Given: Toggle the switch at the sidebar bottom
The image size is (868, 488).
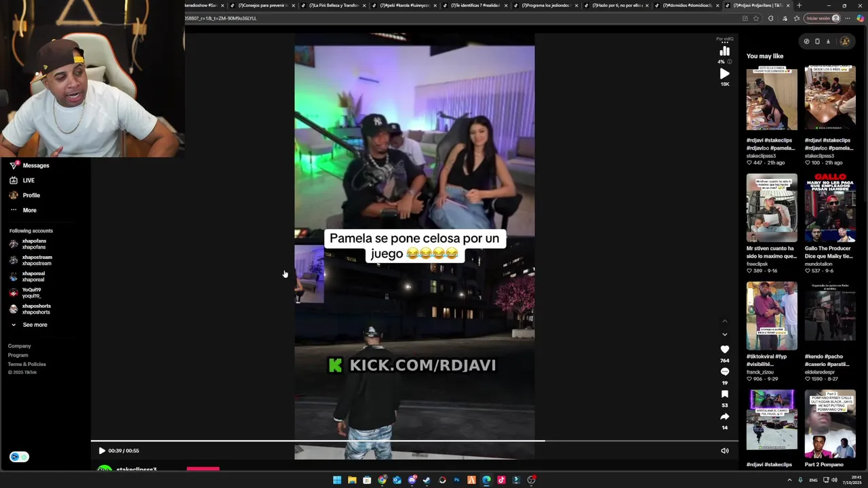Looking at the screenshot, I should click(19, 457).
